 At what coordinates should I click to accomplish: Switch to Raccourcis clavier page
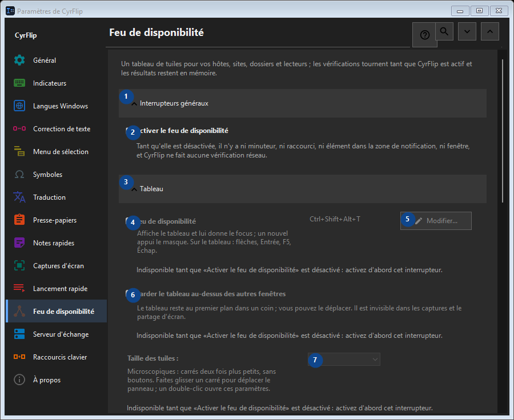tap(57, 357)
